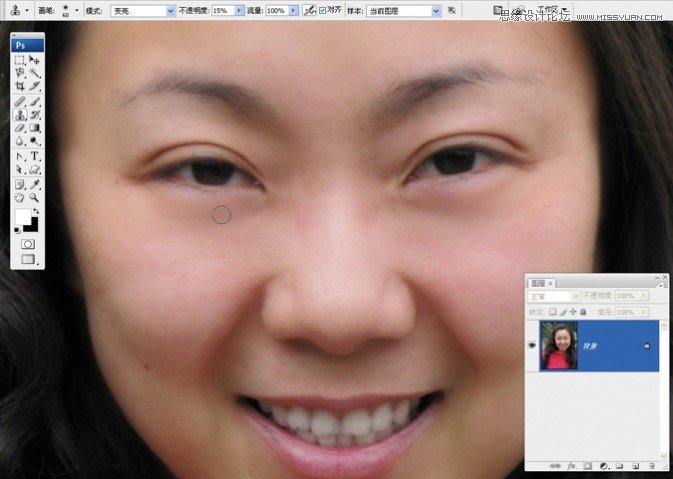Click the 100% flow field in options bar
The height and width of the screenshot is (479, 673).
(277, 11)
